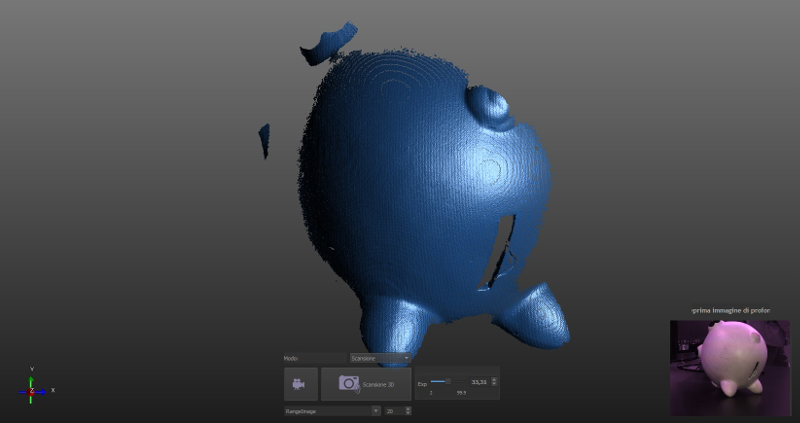This screenshot has height=423, width=800.
Task: Click the video camera live preview button
Action: click(301, 384)
